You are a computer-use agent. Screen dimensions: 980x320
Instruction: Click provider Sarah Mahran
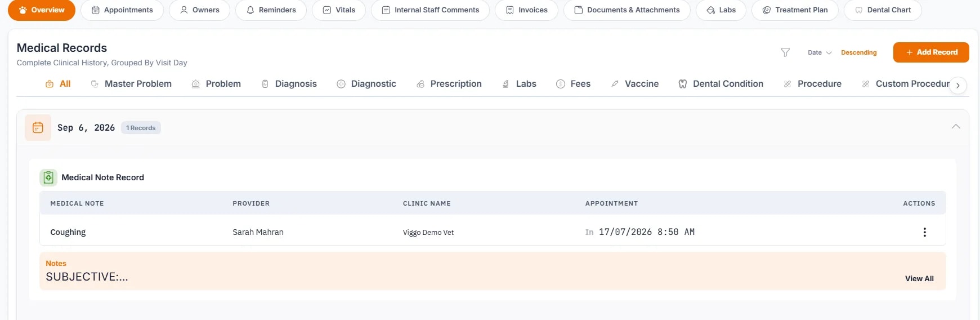coord(258,232)
